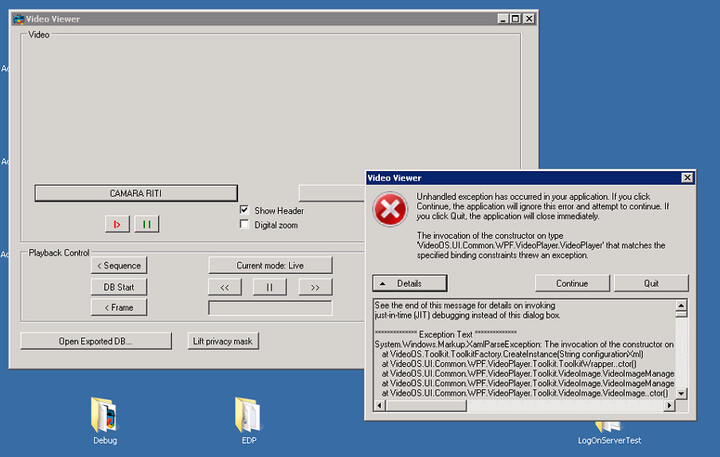Uncheck the Show Header checkbox
The height and width of the screenshot is (457, 720).
tap(245, 211)
